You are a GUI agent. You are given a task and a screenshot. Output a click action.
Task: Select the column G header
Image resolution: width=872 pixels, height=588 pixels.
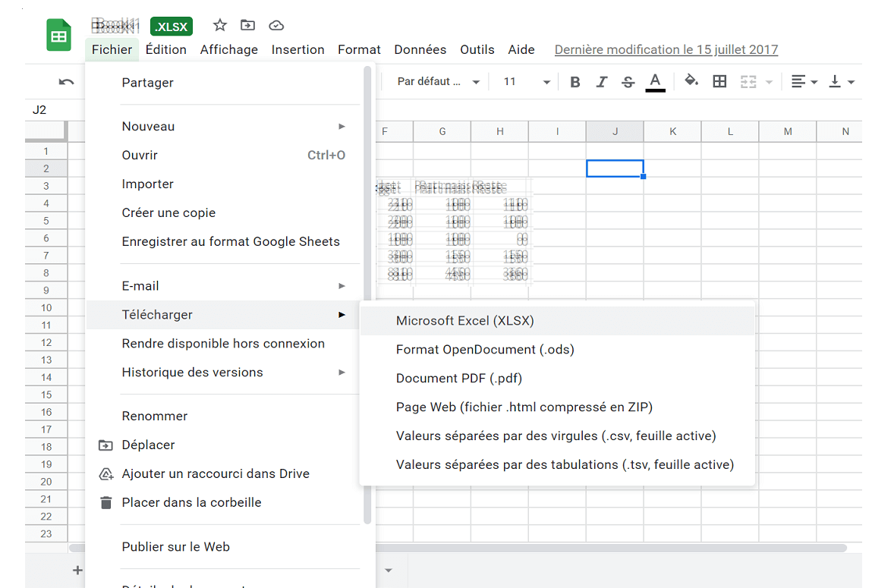click(x=442, y=132)
